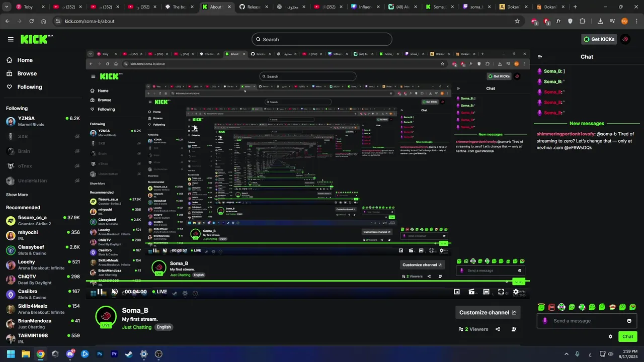644x362 pixels.
Task: Send message with Chat button
Action: pyautogui.click(x=627, y=337)
